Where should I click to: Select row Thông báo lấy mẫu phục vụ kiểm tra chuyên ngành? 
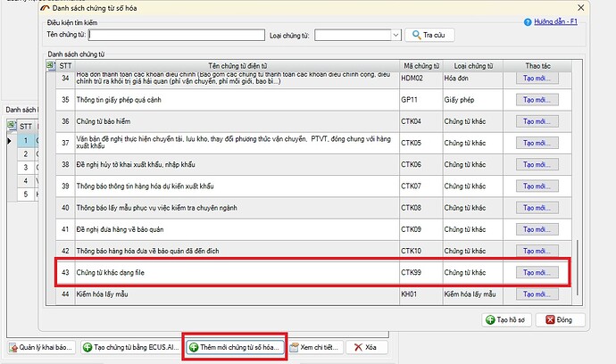[x=313, y=208]
